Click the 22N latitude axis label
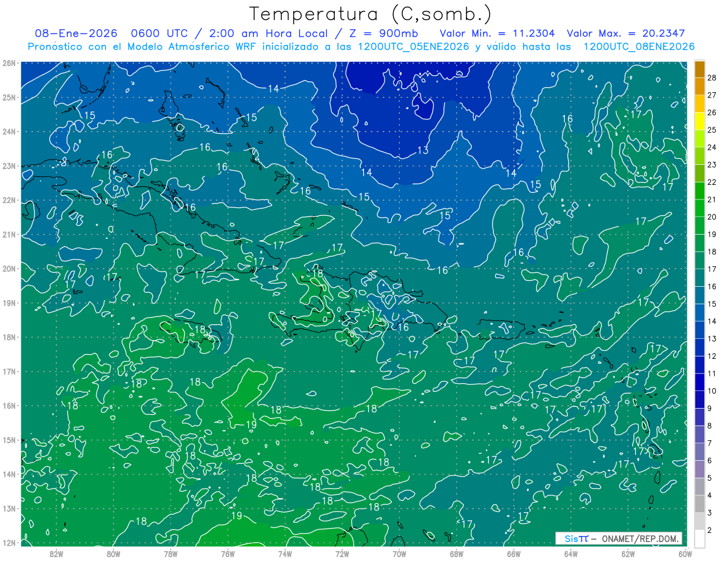The image size is (728, 562). [9, 200]
